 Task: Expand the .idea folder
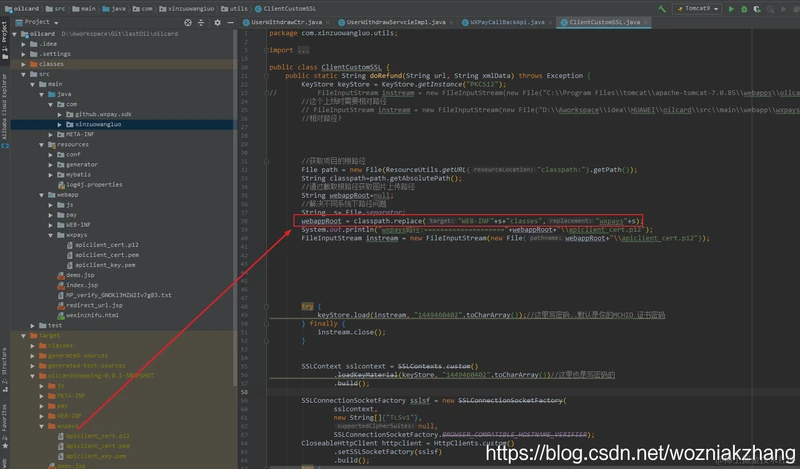click(x=23, y=44)
